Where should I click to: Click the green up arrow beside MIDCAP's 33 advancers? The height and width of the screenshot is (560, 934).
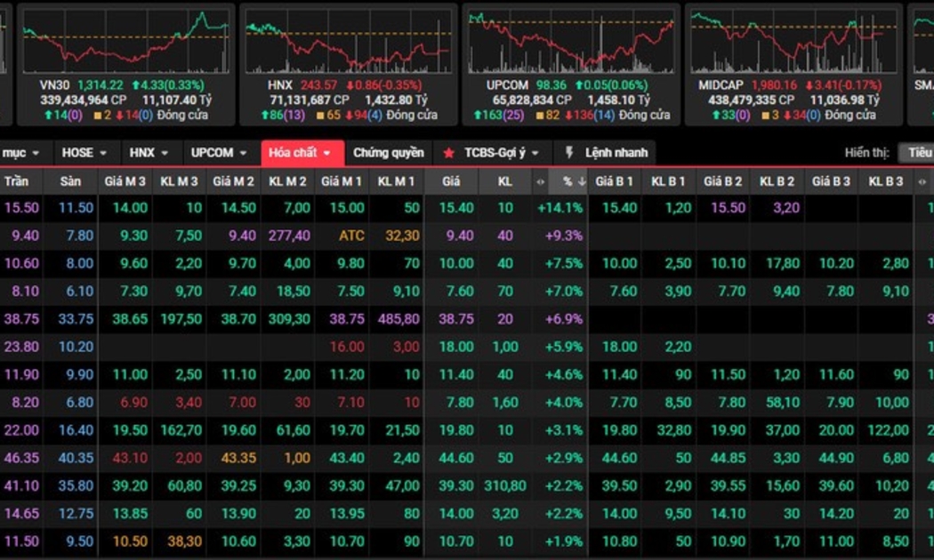click(717, 116)
